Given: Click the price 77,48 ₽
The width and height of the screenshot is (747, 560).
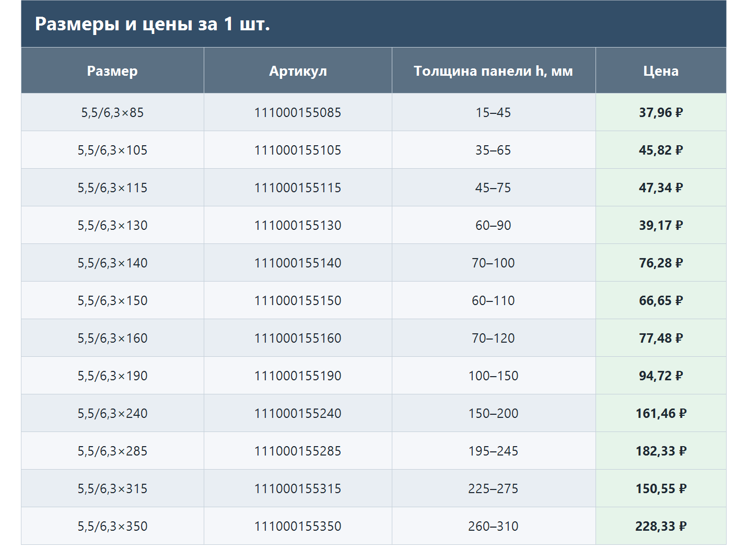Looking at the screenshot, I should tap(661, 338).
